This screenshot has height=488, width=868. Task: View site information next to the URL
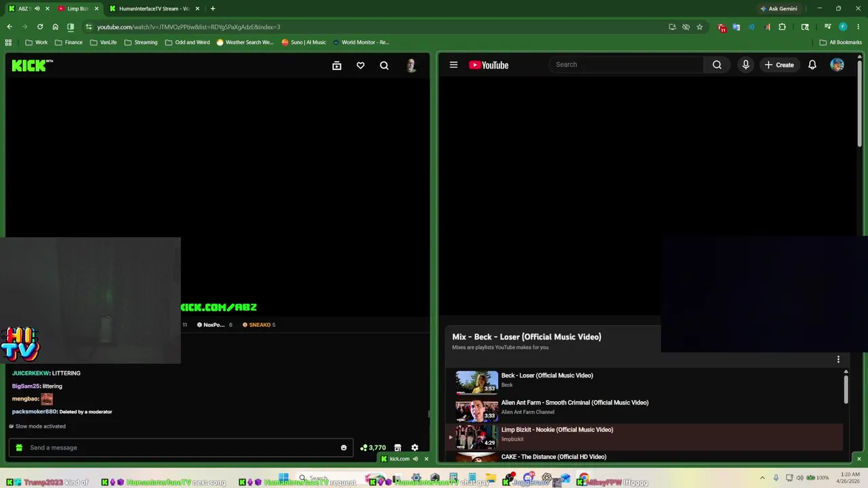click(x=88, y=27)
